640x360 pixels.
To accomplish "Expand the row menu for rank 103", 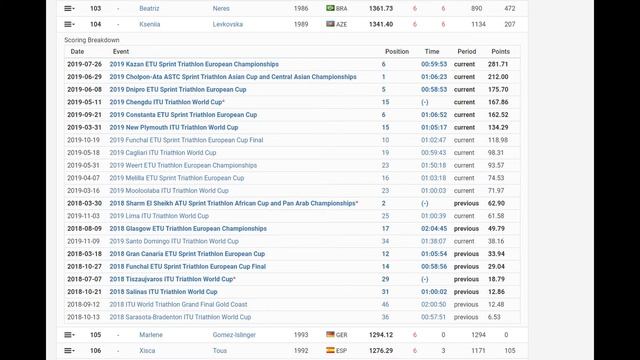I will 69,9.
